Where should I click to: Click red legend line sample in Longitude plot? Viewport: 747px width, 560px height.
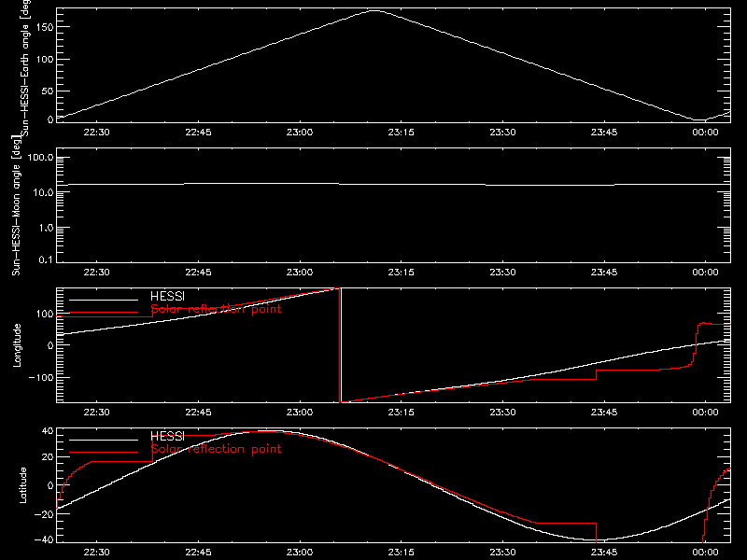(x=104, y=313)
